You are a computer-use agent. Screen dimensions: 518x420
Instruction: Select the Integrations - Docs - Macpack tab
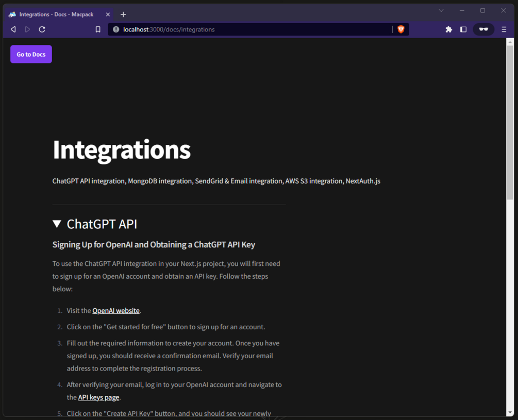point(59,14)
